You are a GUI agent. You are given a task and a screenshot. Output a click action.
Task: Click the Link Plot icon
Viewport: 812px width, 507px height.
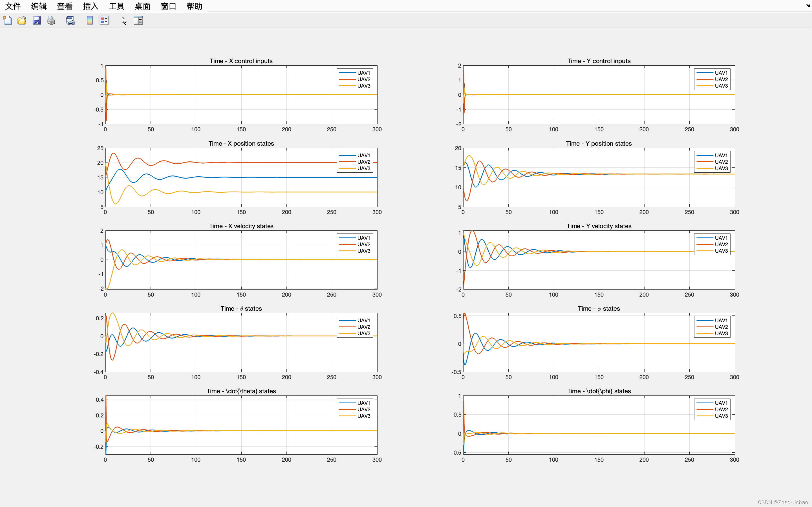click(70, 21)
